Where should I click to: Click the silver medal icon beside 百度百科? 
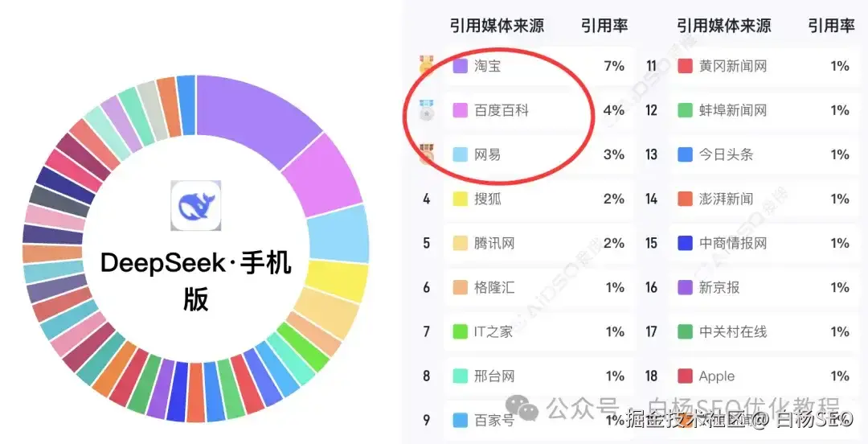[x=427, y=109]
